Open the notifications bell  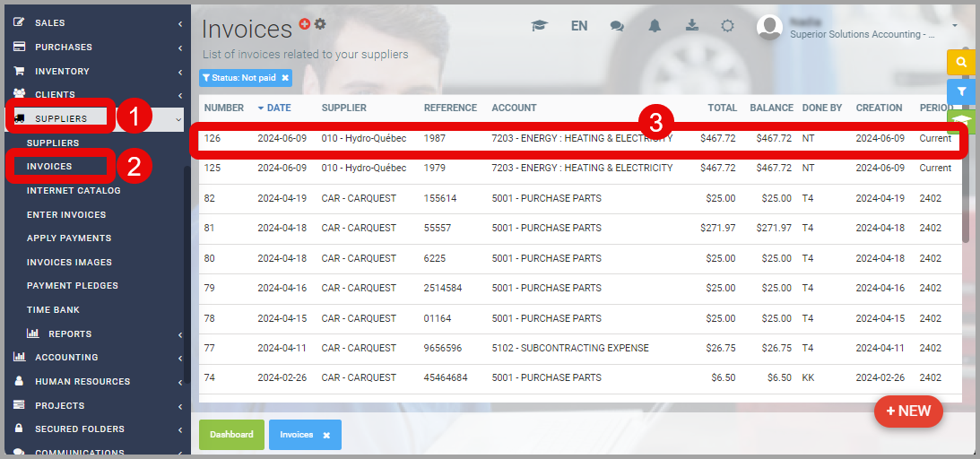tap(655, 26)
